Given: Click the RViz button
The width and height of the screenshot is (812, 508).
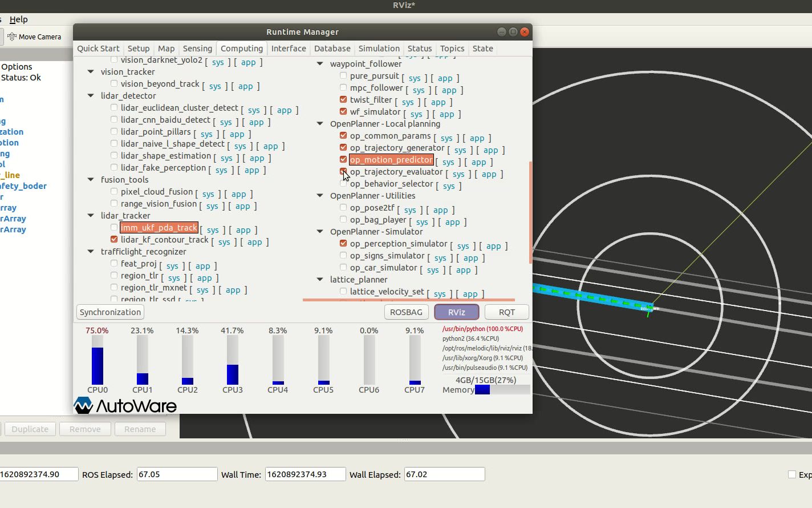Looking at the screenshot, I should (456, 312).
